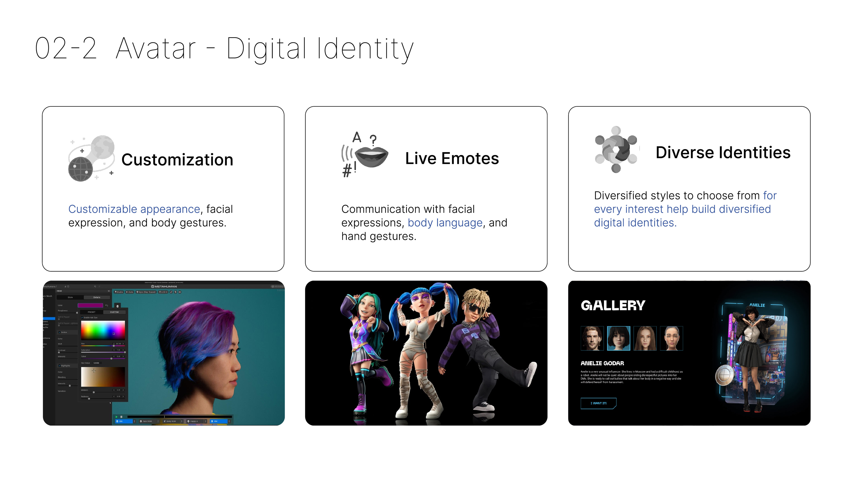Click the Diverse Identities people-circle icon
The image size is (868, 488).
coord(616,150)
